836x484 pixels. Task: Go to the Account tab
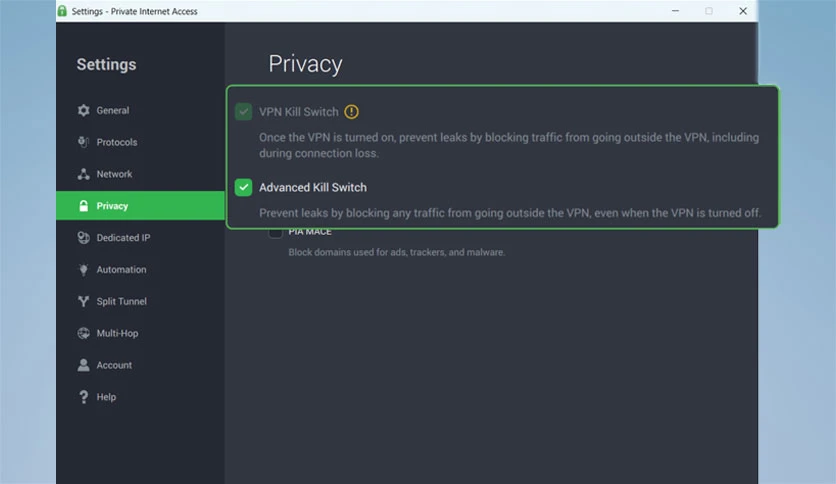point(140,365)
